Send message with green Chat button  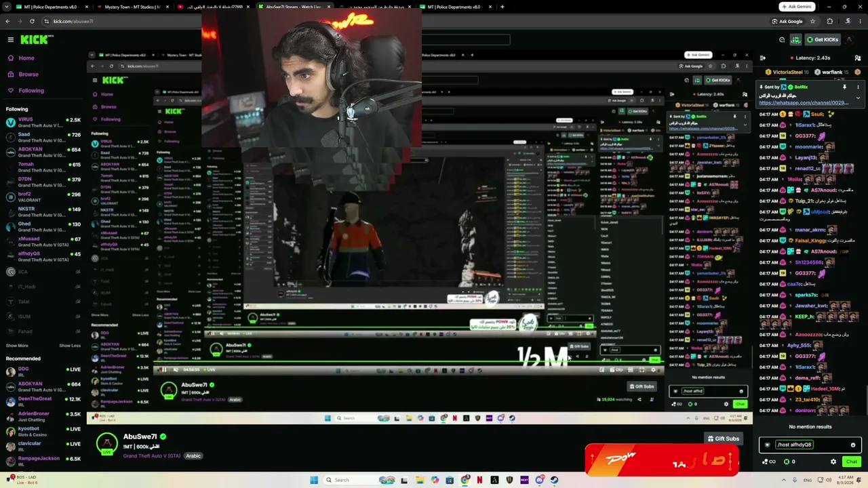click(x=852, y=462)
